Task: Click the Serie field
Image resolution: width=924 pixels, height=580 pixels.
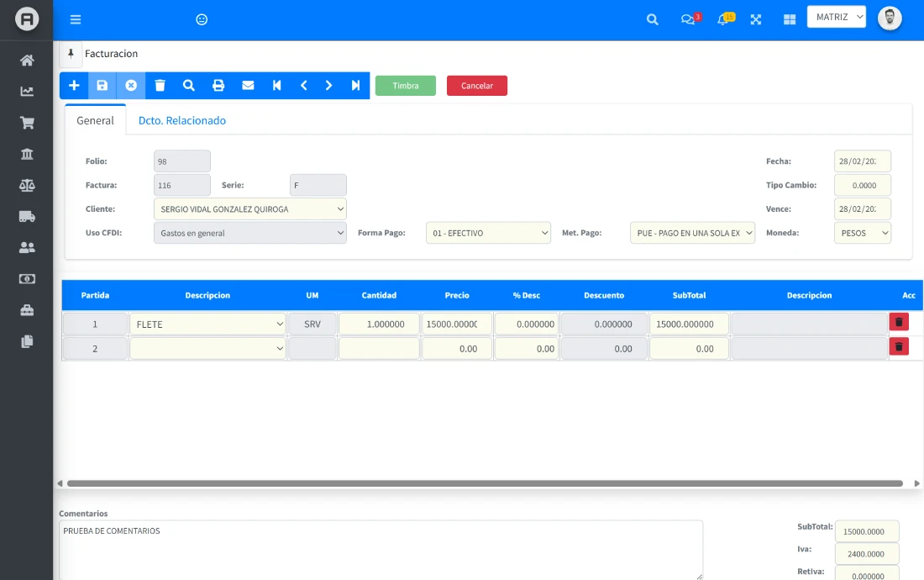Action: click(x=318, y=185)
